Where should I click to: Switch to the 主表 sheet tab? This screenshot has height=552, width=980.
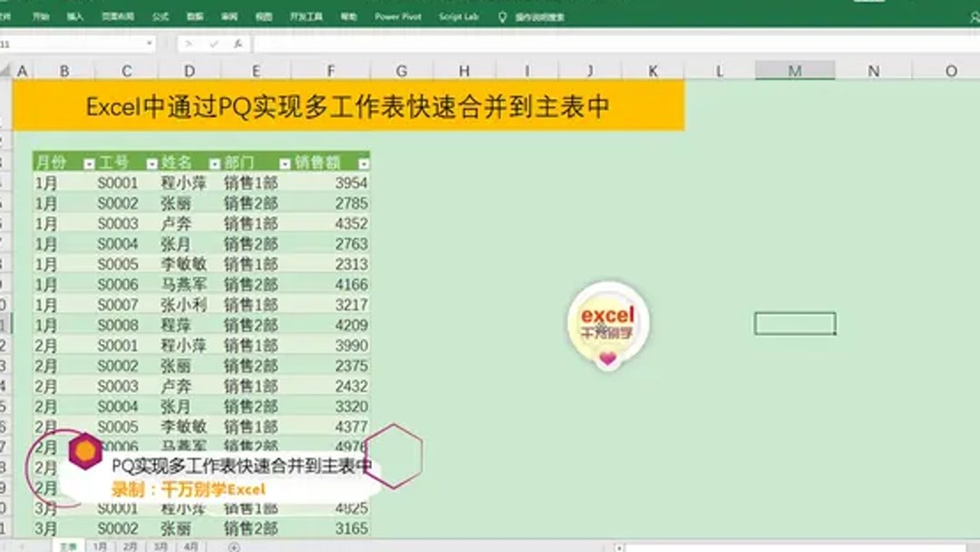(68, 545)
